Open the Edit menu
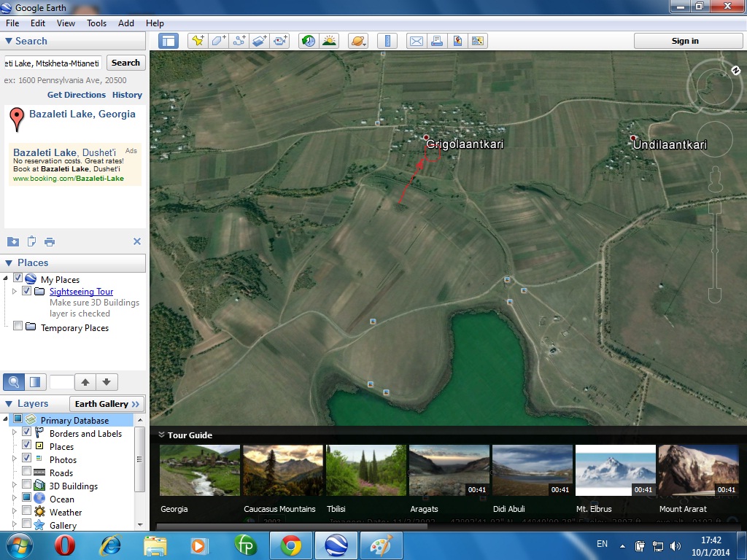The image size is (747, 560). click(x=38, y=23)
